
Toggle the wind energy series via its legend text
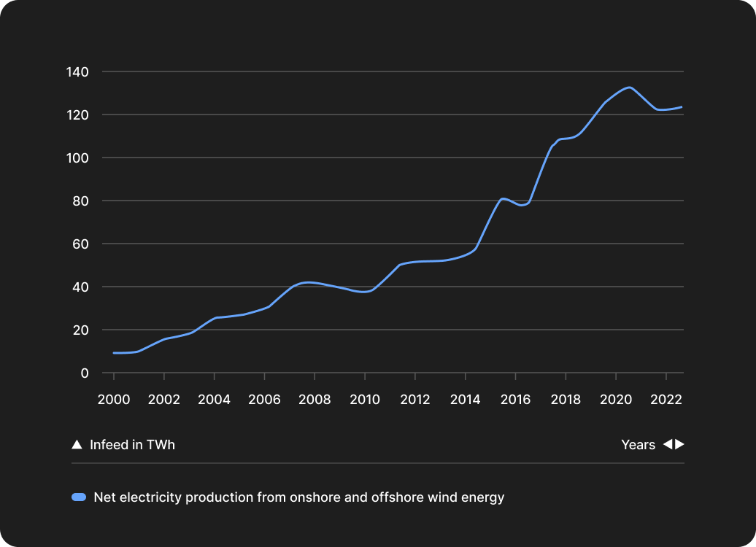299,497
